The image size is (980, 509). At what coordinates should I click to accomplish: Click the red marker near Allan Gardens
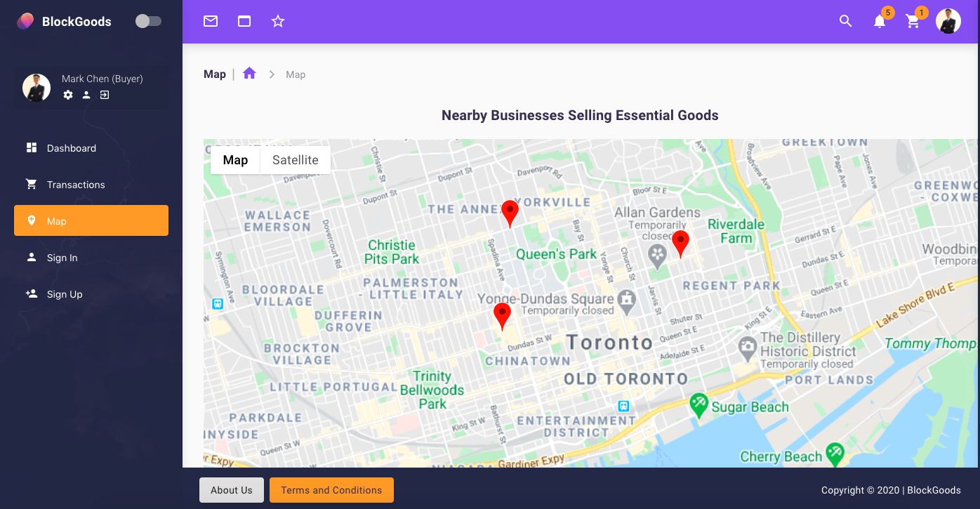680,244
